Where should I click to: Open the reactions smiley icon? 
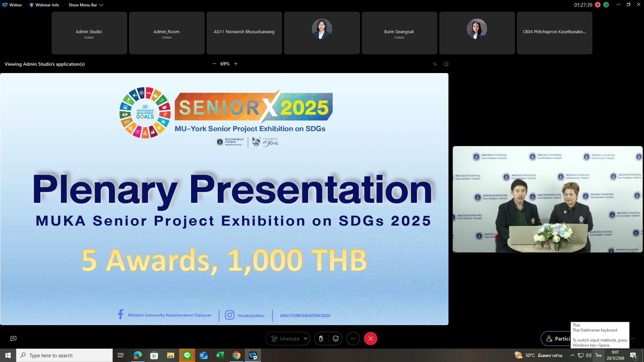(x=336, y=339)
